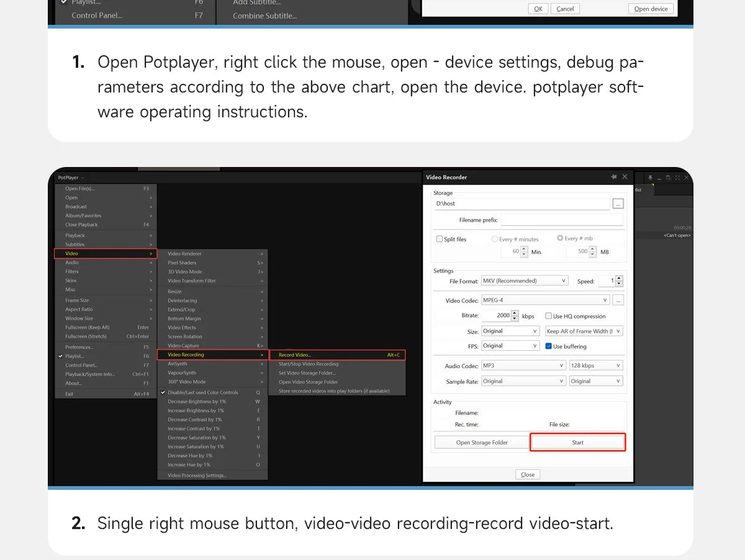Open the Keep AR of Frame Width dropdown
The height and width of the screenshot is (560, 745).
point(584,331)
